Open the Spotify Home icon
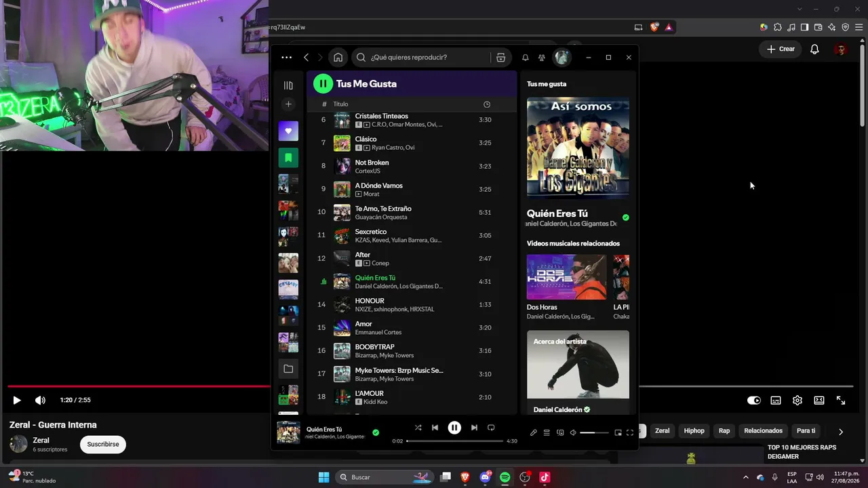 (338, 58)
